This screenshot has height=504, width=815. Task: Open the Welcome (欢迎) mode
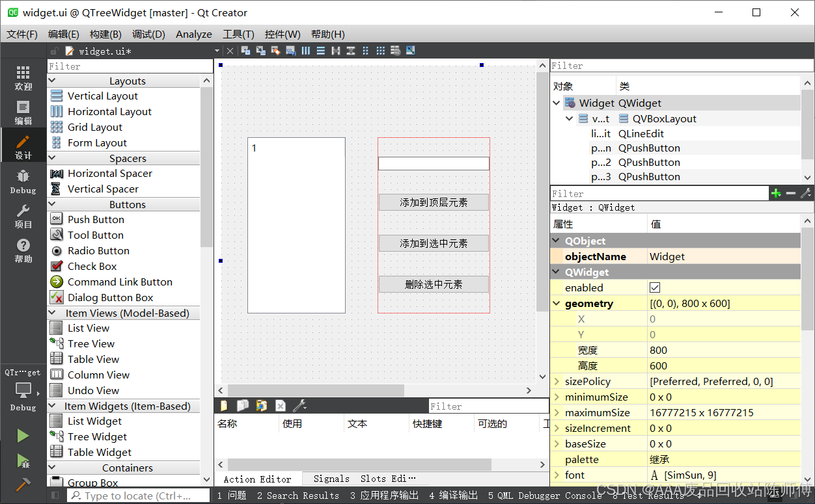point(23,78)
